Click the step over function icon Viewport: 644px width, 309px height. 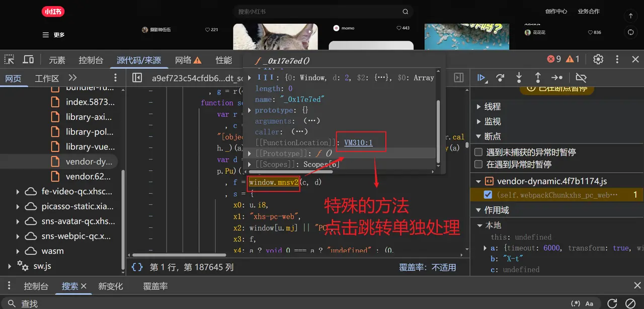[500, 78]
